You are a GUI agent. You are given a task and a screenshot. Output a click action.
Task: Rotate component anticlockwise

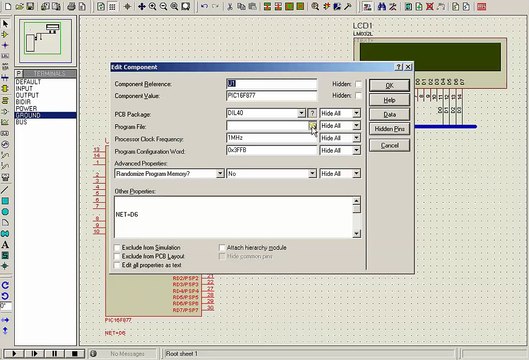[x=5, y=296]
